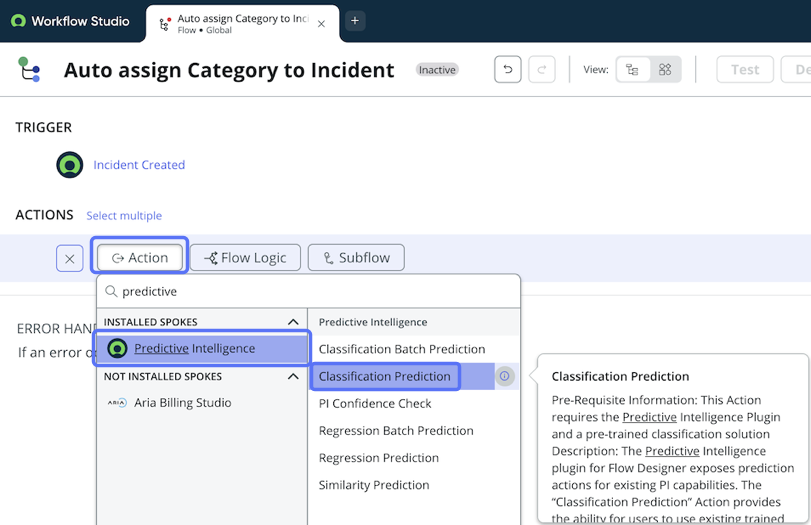811x525 pixels.
Task: Close the Auto assign Category flow tab
Action: (x=321, y=24)
